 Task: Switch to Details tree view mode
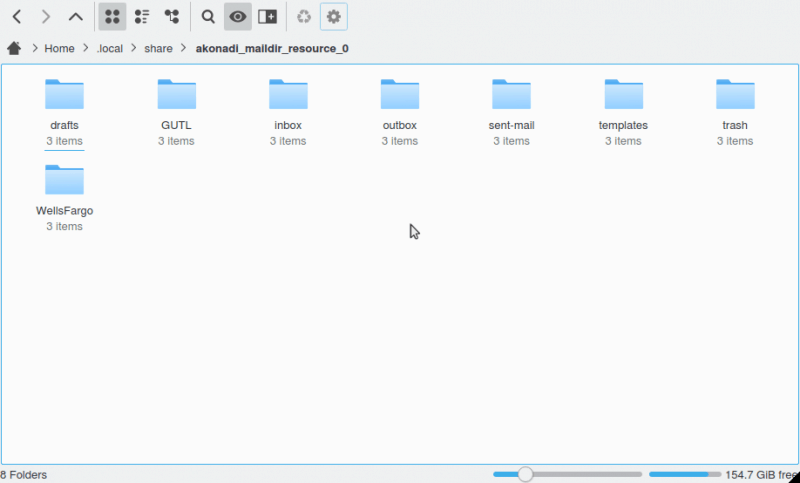(x=171, y=16)
